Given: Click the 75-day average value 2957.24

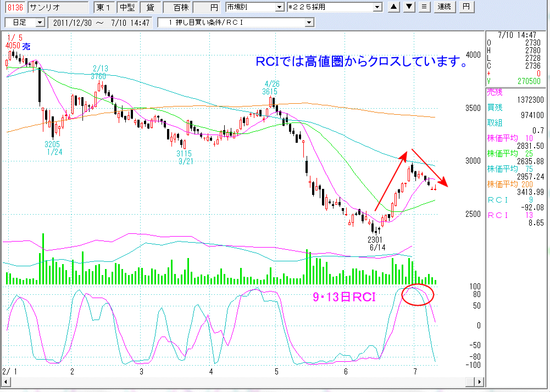Looking at the screenshot, I should point(530,177).
